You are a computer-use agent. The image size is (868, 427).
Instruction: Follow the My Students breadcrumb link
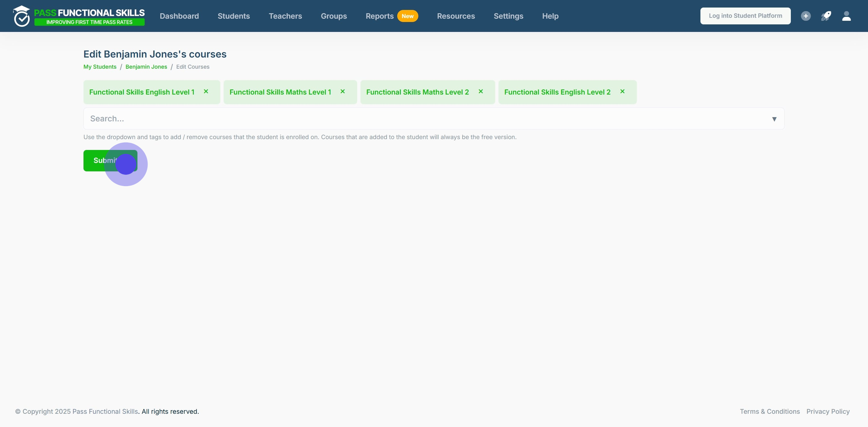pyautogui.click(x=100, y=67)
